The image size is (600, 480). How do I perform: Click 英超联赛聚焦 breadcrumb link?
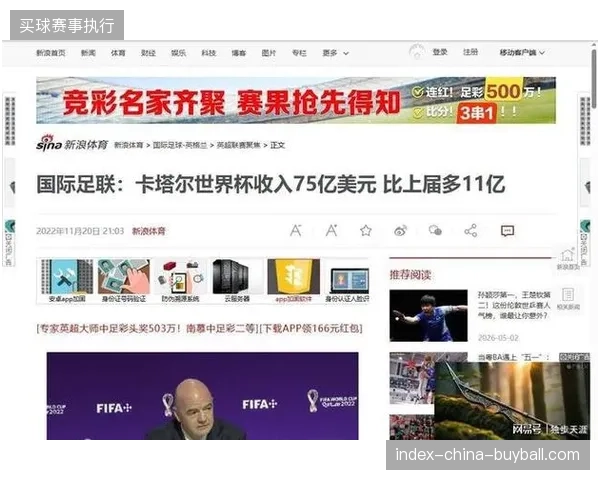(x=239, y=145)
